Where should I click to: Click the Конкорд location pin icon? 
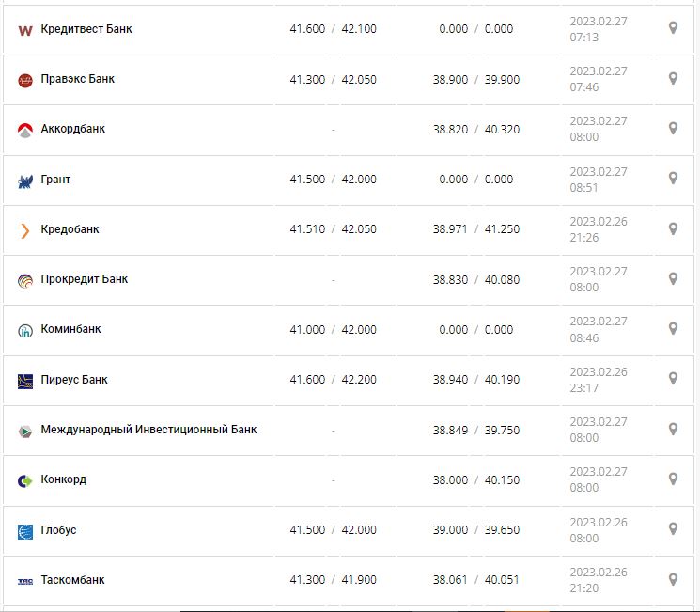click(673, 479)
